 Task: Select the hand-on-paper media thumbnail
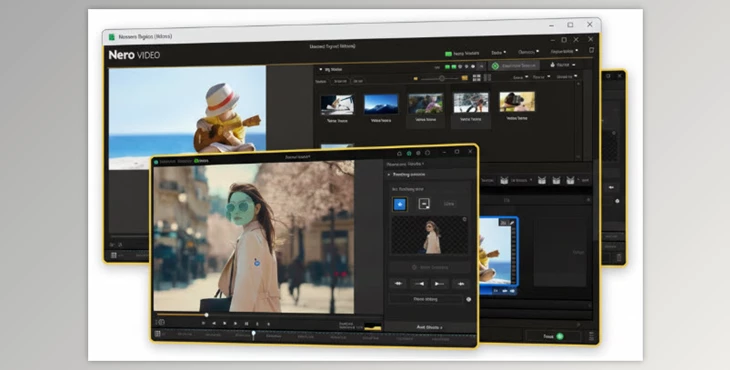pos(337,105)
